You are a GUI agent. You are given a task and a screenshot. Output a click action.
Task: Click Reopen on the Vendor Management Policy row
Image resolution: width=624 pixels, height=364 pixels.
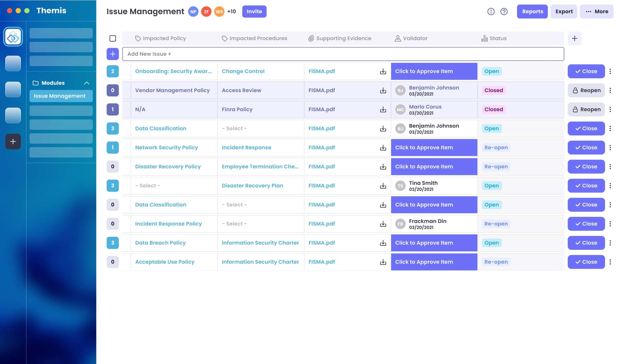pyautogui.click(x=586, y=90)
